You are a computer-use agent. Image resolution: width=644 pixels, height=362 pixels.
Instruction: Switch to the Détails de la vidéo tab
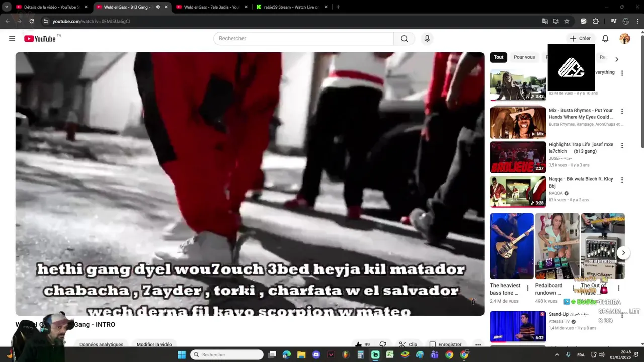tap(52, 7)
